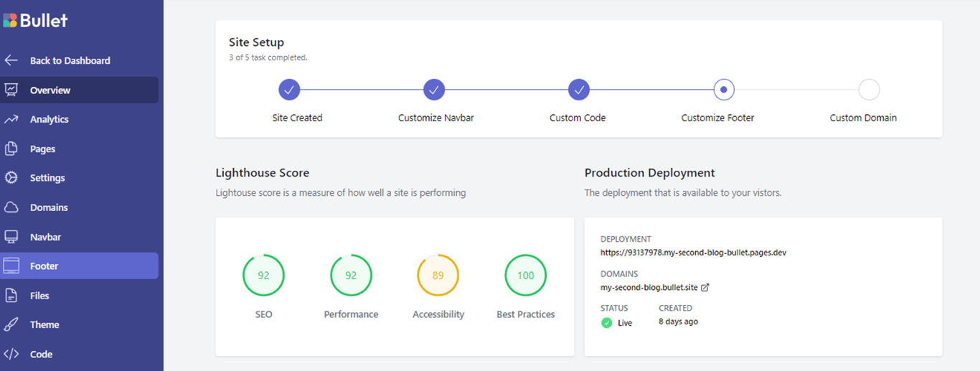Click the Back to Dashboard arrow icon

coord(11,61)
